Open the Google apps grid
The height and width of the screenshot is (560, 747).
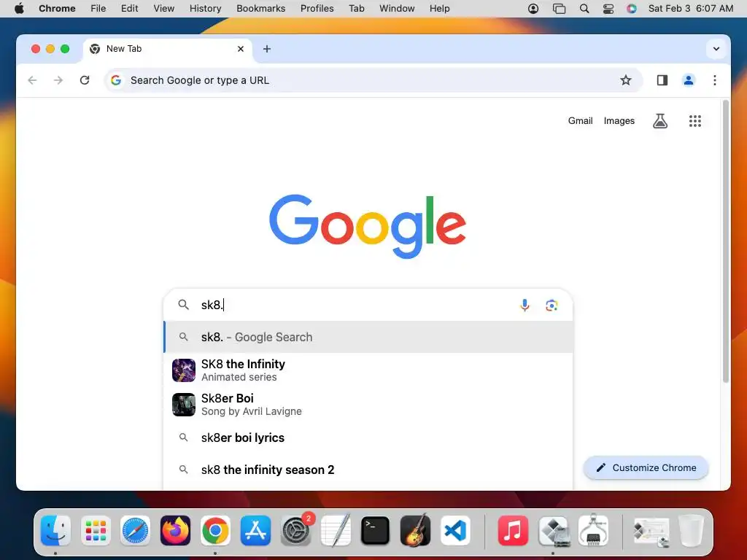(x=695, y=121)
